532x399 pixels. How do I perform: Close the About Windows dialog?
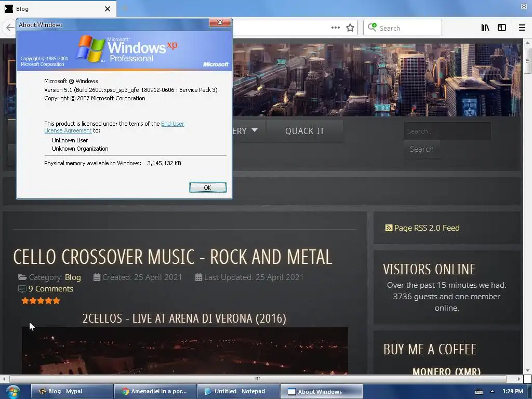220,22
